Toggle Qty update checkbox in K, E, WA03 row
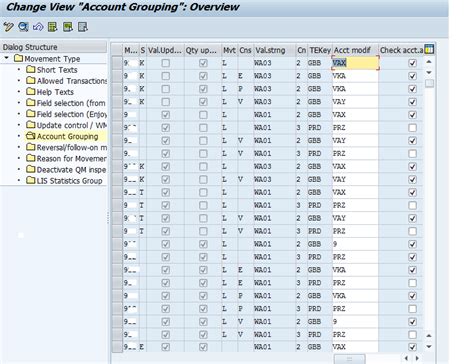Screen dimensions: 474x364 pyautogui.click(x=203, y=76)
